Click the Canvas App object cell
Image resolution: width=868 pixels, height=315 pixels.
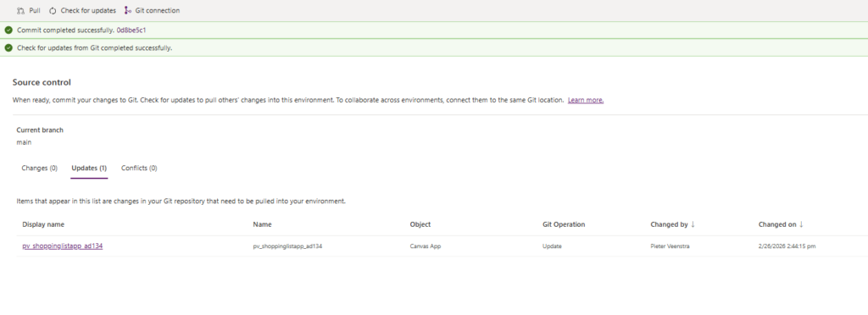coord(426,246)
